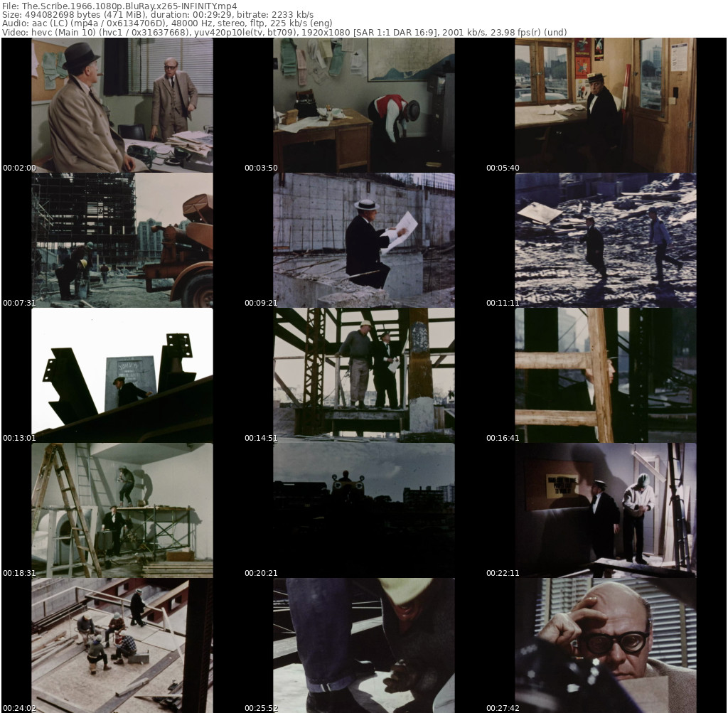728x713 pixels.
Task: Select the close-up of jeans and hat
Action: 363,645
